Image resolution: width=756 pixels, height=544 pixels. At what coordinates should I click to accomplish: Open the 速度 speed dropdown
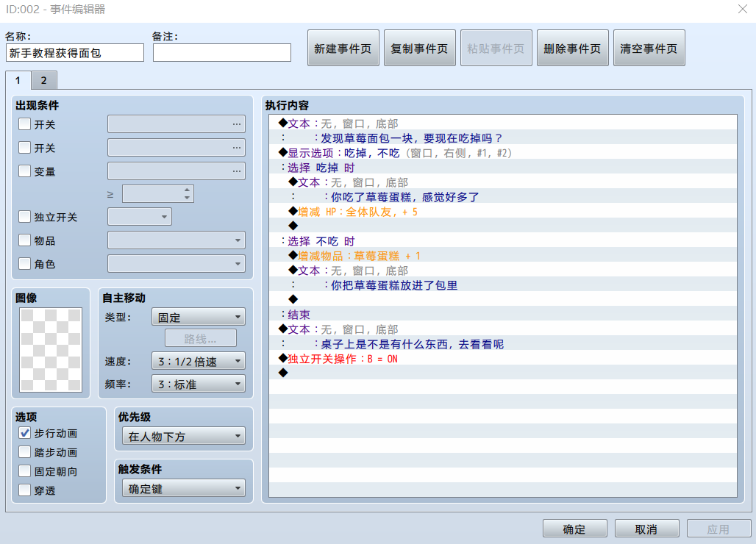coord(198,361)
